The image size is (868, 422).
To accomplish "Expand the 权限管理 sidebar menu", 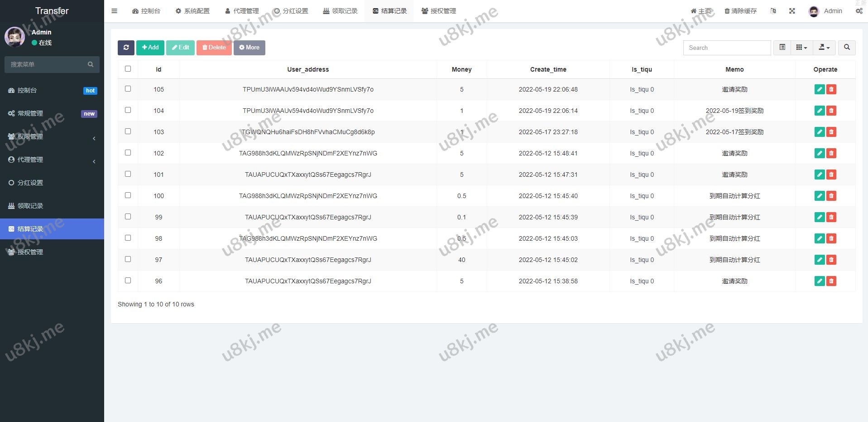I will (x=52, y=136).
